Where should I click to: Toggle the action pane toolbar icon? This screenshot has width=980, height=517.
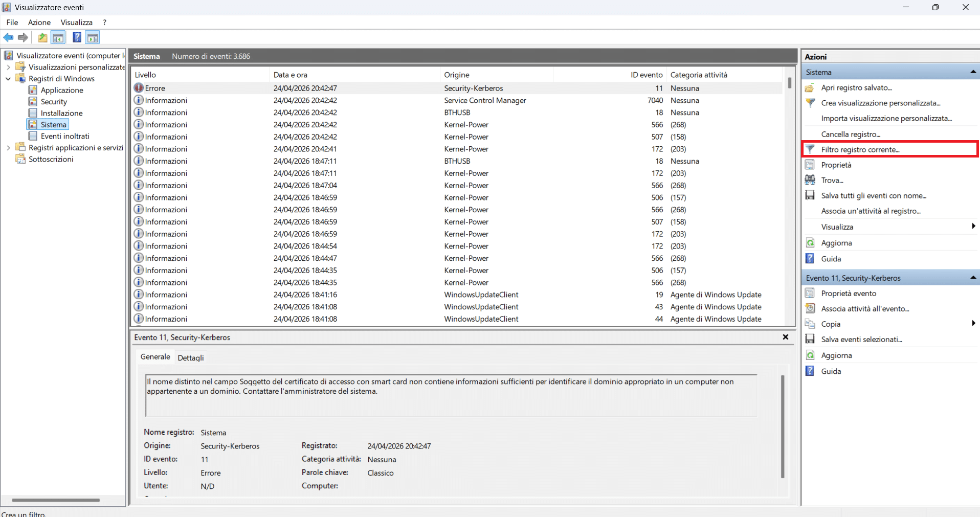[x=93, y=37]
